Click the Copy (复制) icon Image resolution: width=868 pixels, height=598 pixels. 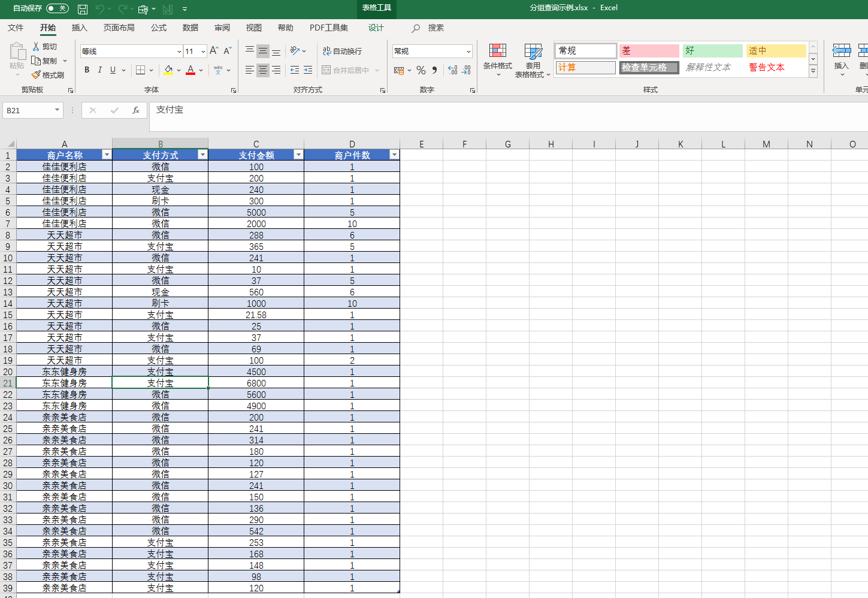tap(36, 61)
